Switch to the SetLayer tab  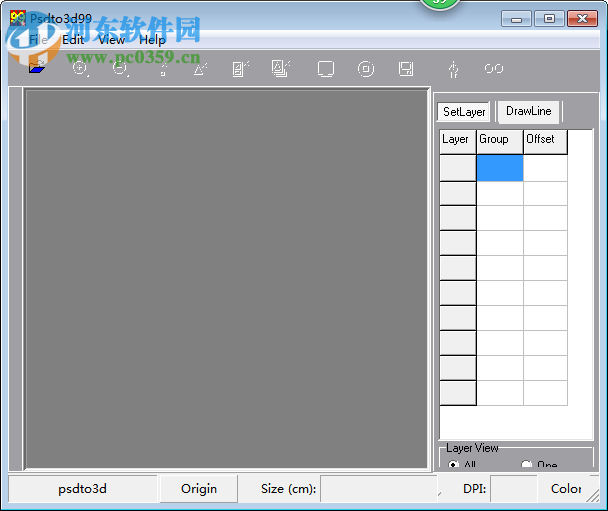coord(464,112)
